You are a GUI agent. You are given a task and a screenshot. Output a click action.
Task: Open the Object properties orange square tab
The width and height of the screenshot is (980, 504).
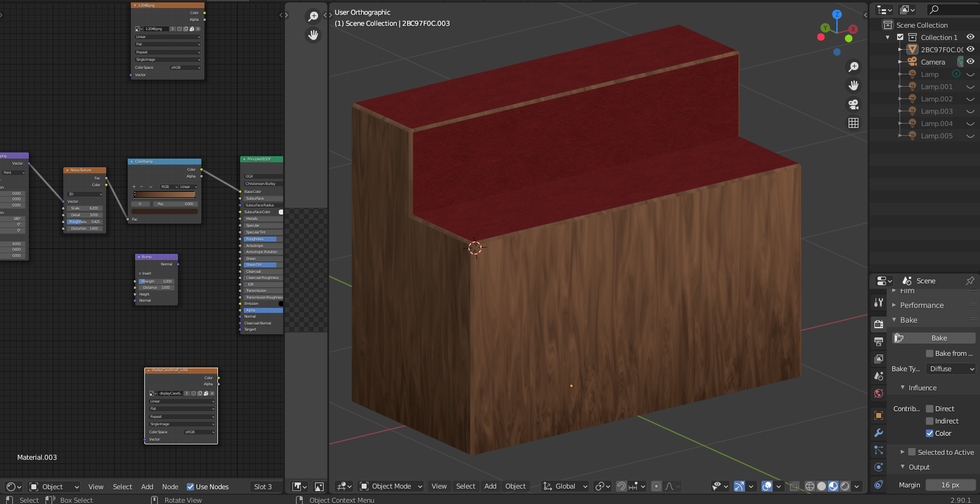click(879, 415)
